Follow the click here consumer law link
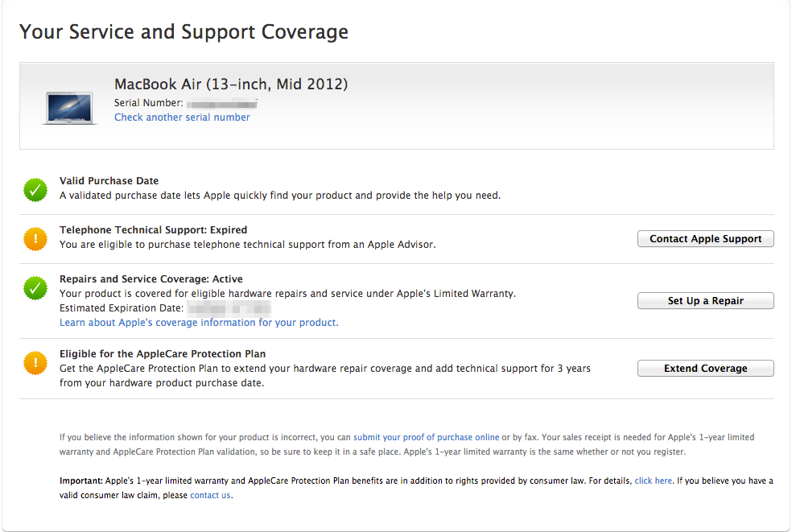The height and width of the screenshot is (532, 792). click(653, 481)
